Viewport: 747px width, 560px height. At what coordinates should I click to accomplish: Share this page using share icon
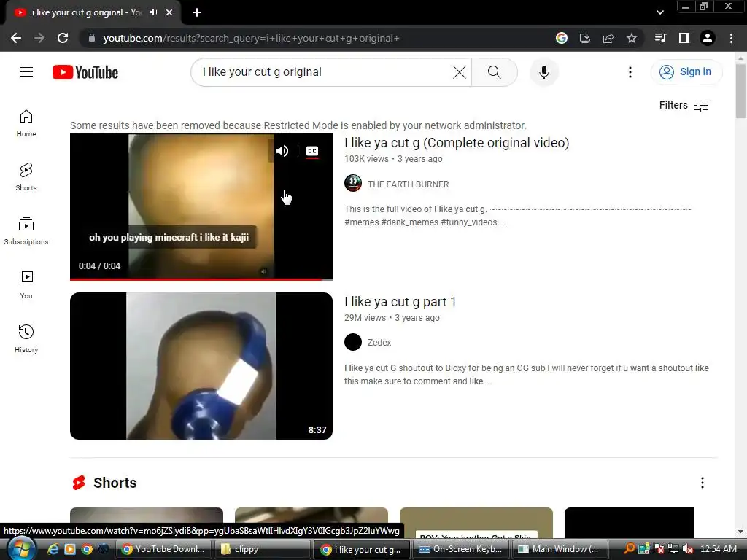click(608, 38)
